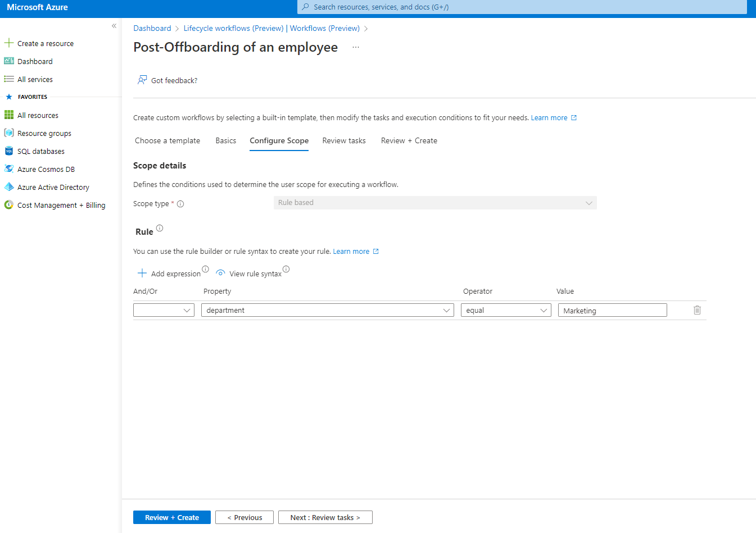Open SQL databases in sidebar
This screenshot has height=533, width=756.
pos(40,151)
